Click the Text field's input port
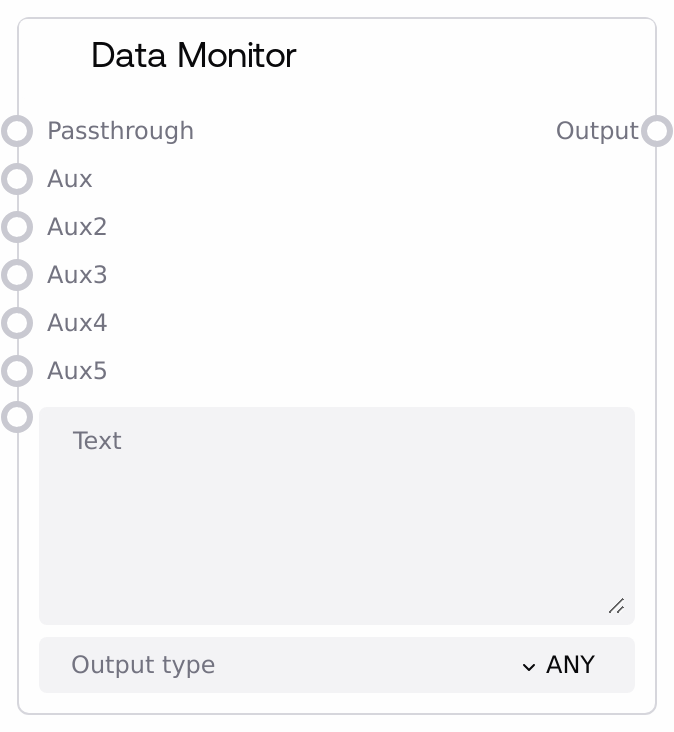Viewport: 674px width, 732px height. click(17, 416)
